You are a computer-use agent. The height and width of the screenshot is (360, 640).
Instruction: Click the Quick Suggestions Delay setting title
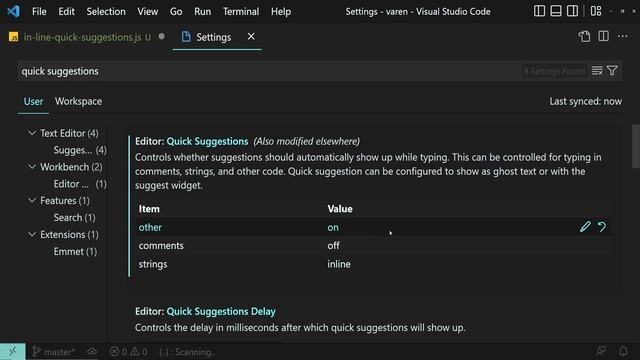221,311
